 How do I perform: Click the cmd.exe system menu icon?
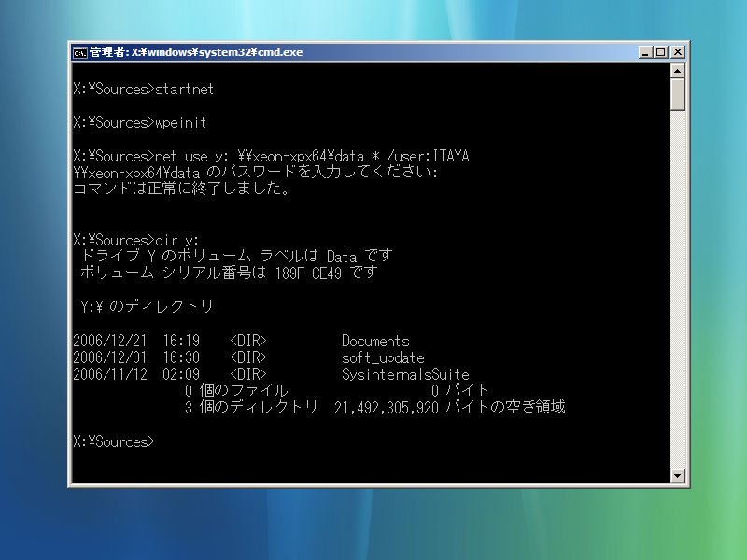[79, 52]
